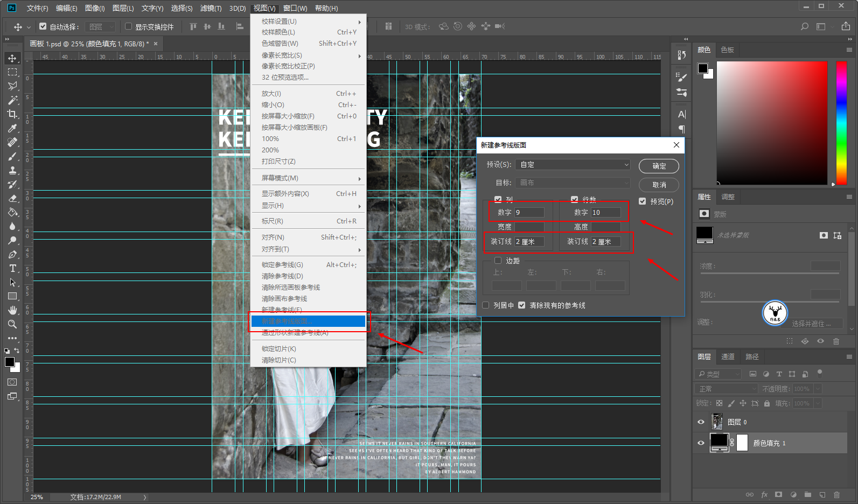Select the Eyedropper tool
Image resolution: width=858 pixels, height=504 pixels.
(x=12, y=128)
